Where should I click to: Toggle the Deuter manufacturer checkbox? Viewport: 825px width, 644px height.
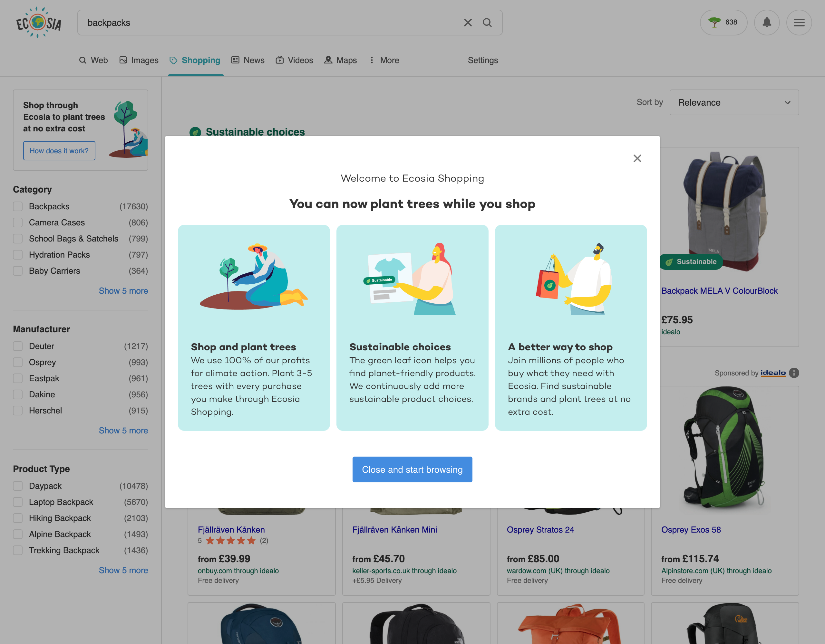pyautogui.click(x=17, y=346)
